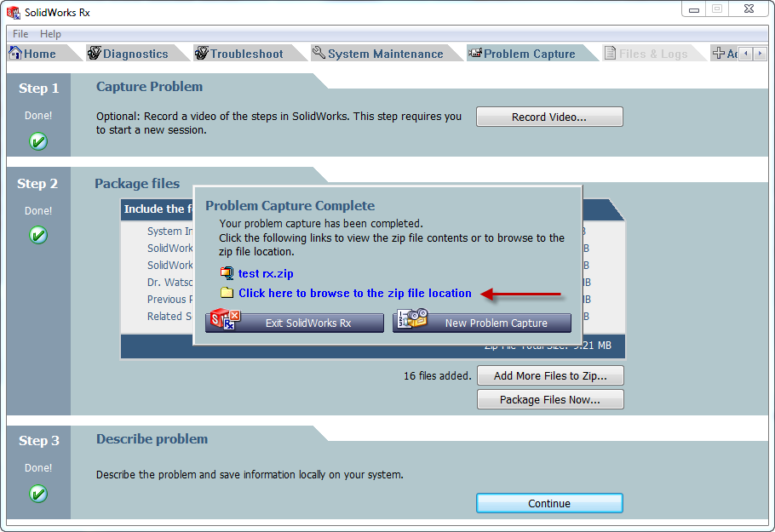Switch to the System Maintenance tab
The height and width of the screenshot is (532, 775).
point(386,54)
